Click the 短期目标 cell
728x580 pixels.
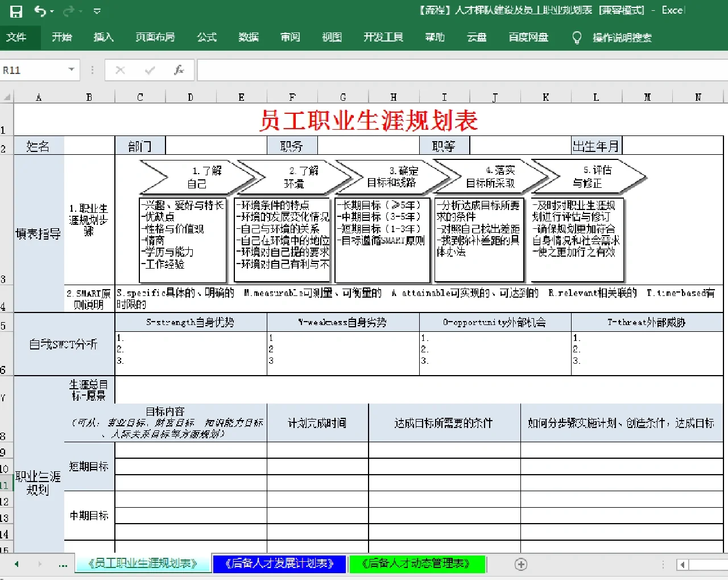coord(89,466)
